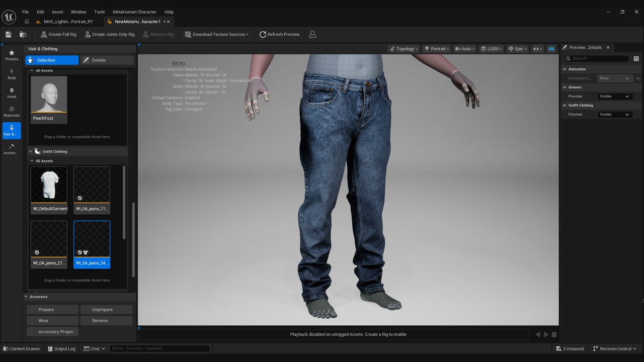Screen dimensions: 644x362
Task: Switch to the Selection tab
Action: [x=52, y=60]
